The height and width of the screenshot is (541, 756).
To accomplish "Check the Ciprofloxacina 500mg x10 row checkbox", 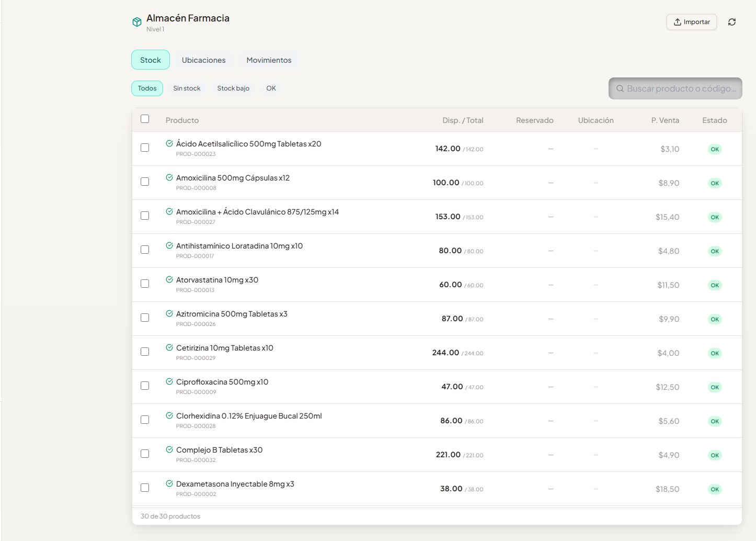I will pyautogui.click(x=145, y=386).
